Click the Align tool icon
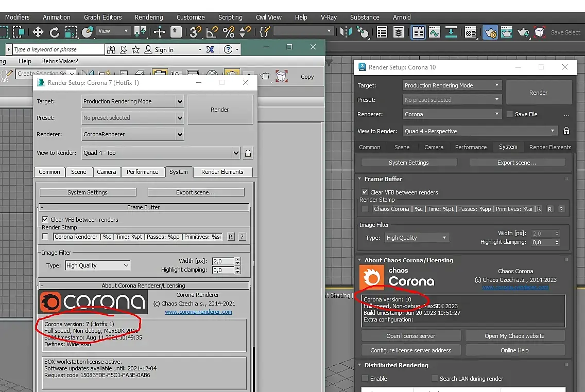This screenshot has height=392, width=585. pyautogui.click(x=362, y=32)
